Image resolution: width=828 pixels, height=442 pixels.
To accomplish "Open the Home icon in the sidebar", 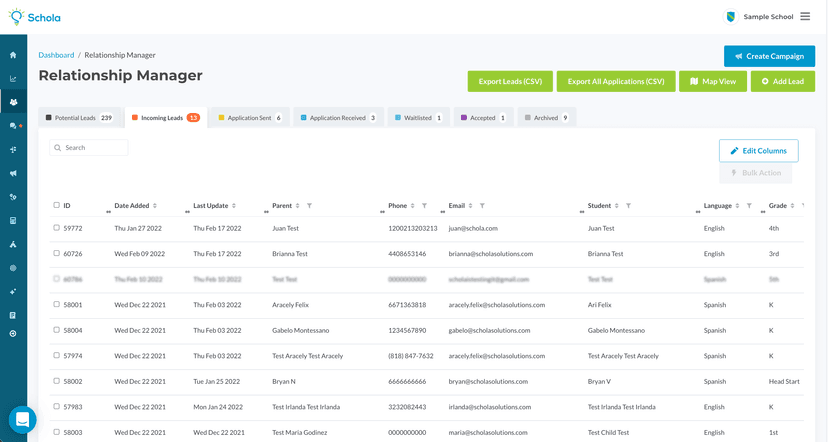I will point(13,55).
